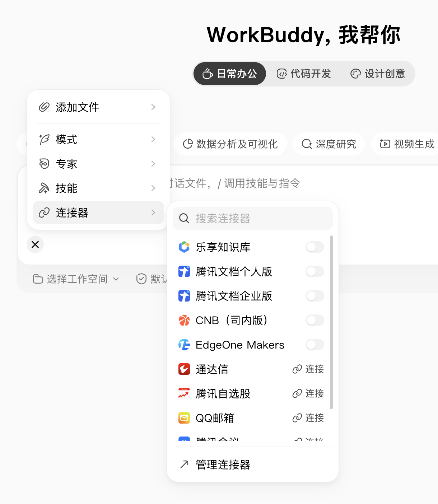This screenshot has width=438, height=504.
Task: Turn on the EdgeOne Makers toggle
Action: click(x=315, y=345)
